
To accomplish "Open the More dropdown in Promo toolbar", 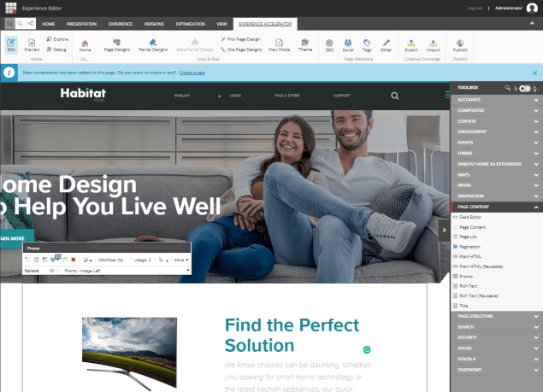I will pos(181,259).
